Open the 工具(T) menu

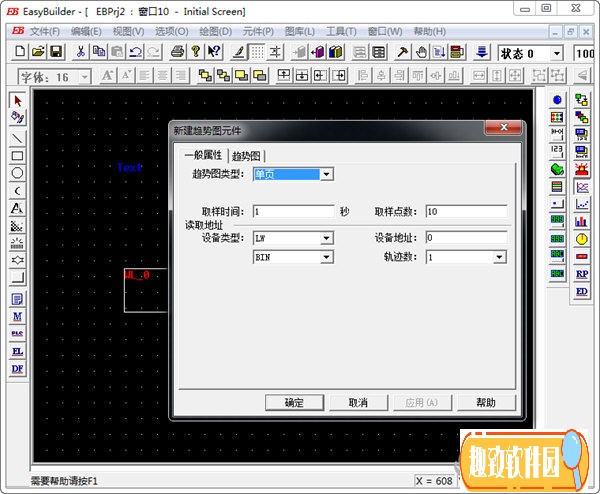[341, 31]
